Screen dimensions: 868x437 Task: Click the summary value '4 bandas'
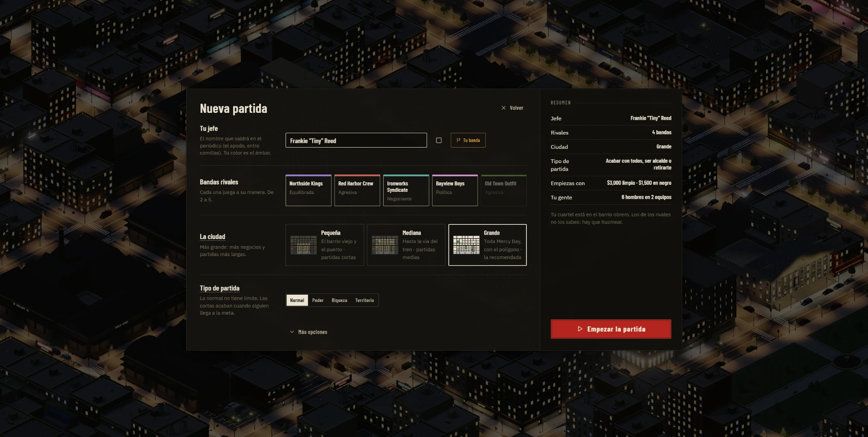[661, 132]
